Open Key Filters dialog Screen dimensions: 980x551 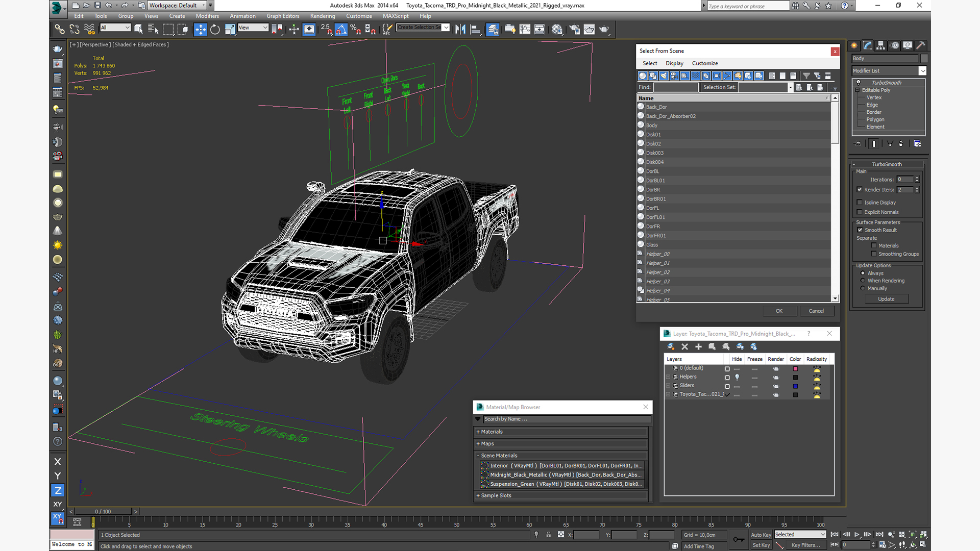tap(806, 545)
